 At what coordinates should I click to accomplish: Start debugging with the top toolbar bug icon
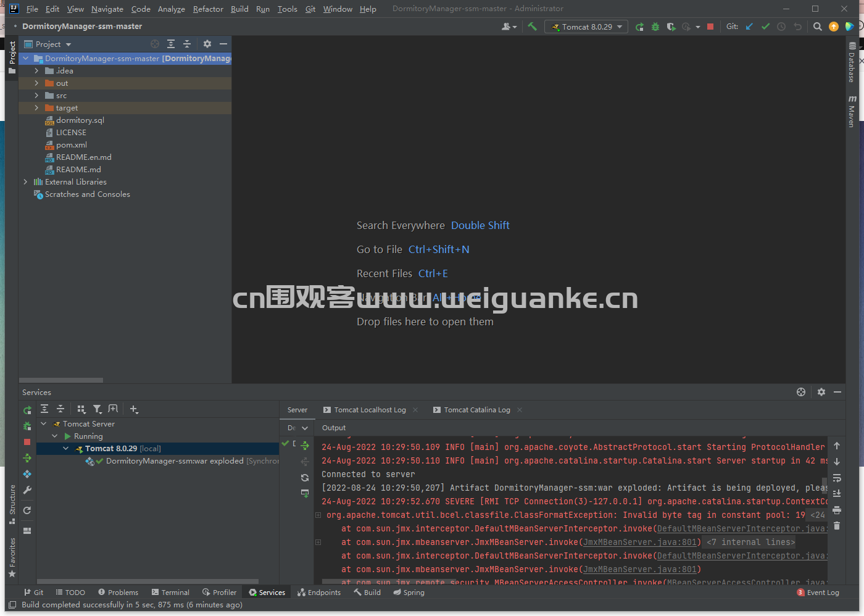655,27
